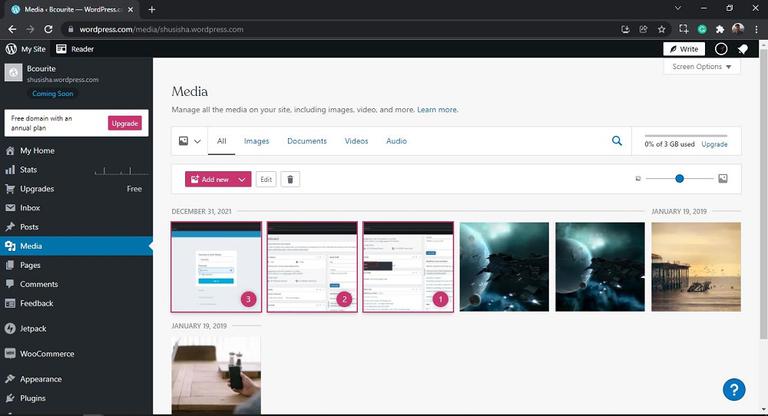Adjust the thumbnail size slider handle

(x=679, y=179)
